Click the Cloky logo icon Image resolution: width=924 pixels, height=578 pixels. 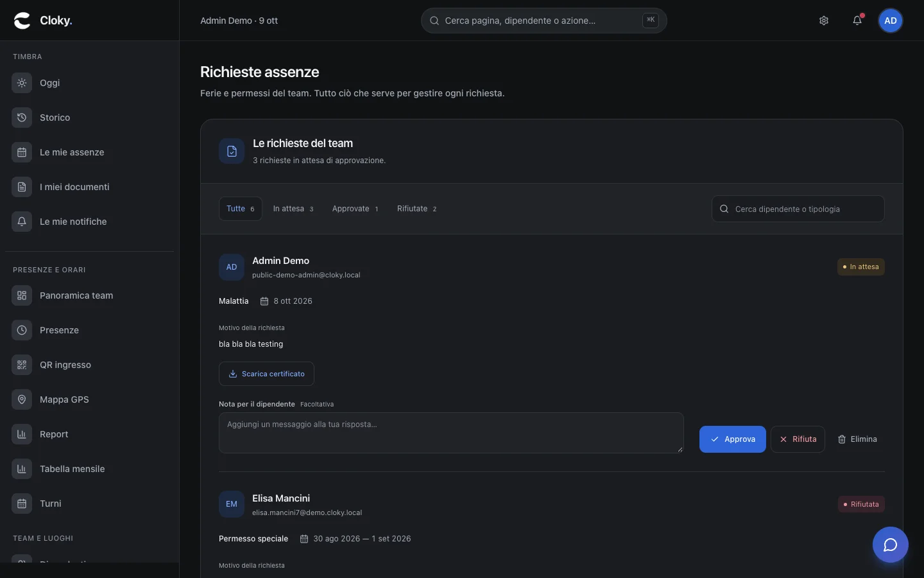click(x=22, y=21)
